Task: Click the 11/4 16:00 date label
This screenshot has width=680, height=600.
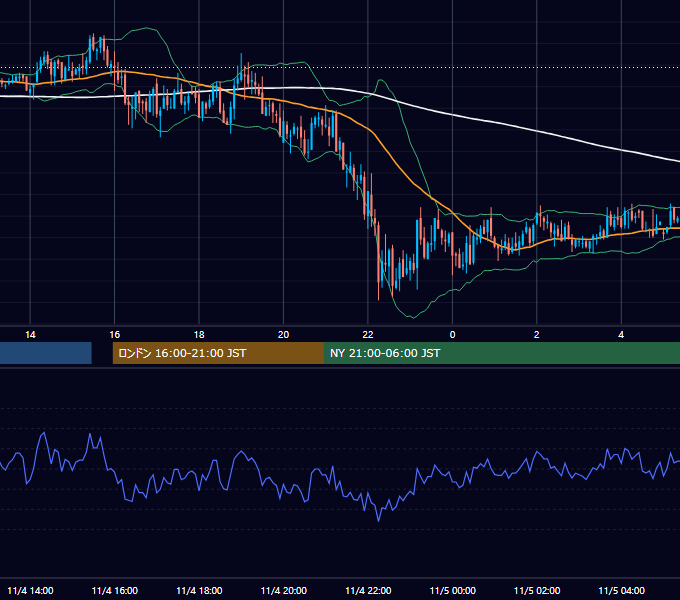Action: (x=115, y=590)
